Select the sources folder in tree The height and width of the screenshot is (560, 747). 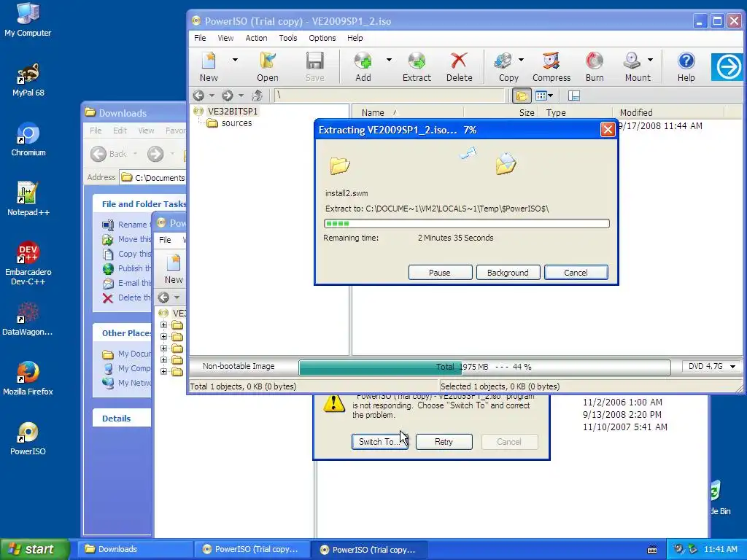pos(237,123)
